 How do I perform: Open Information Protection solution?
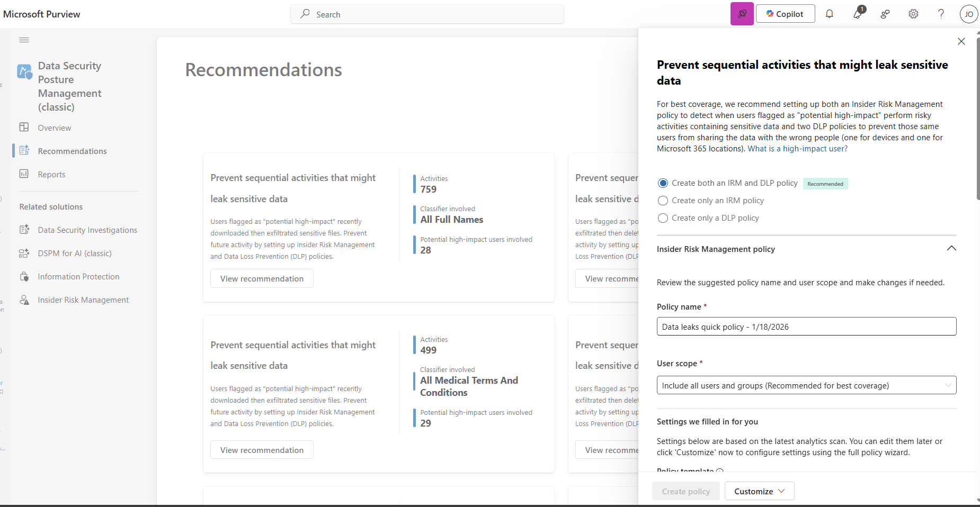pyautogui.click(x=78, y=276)
